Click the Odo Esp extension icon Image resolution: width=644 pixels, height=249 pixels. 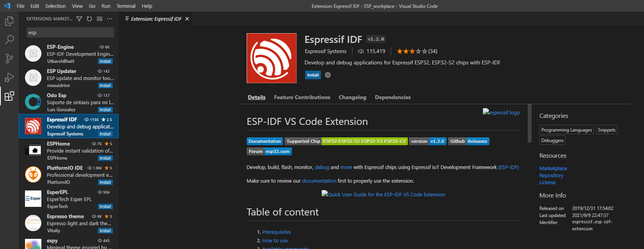coord(33,102)
